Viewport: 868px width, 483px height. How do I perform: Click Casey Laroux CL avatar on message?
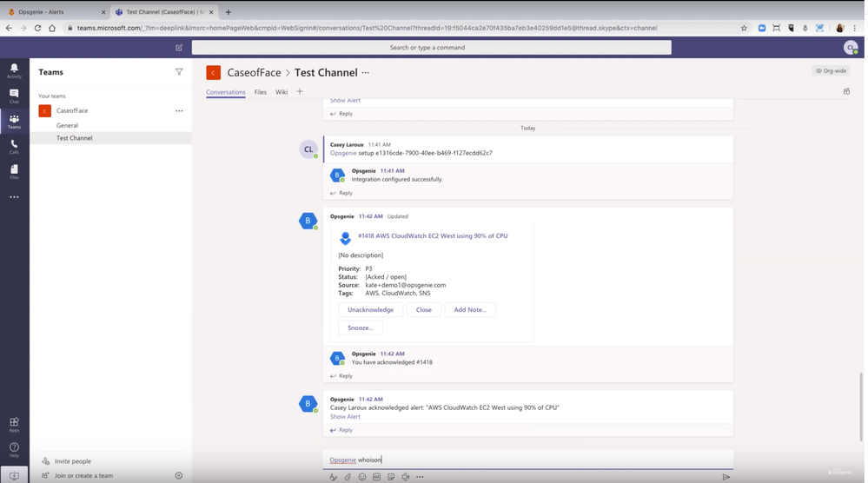point(308,149)
